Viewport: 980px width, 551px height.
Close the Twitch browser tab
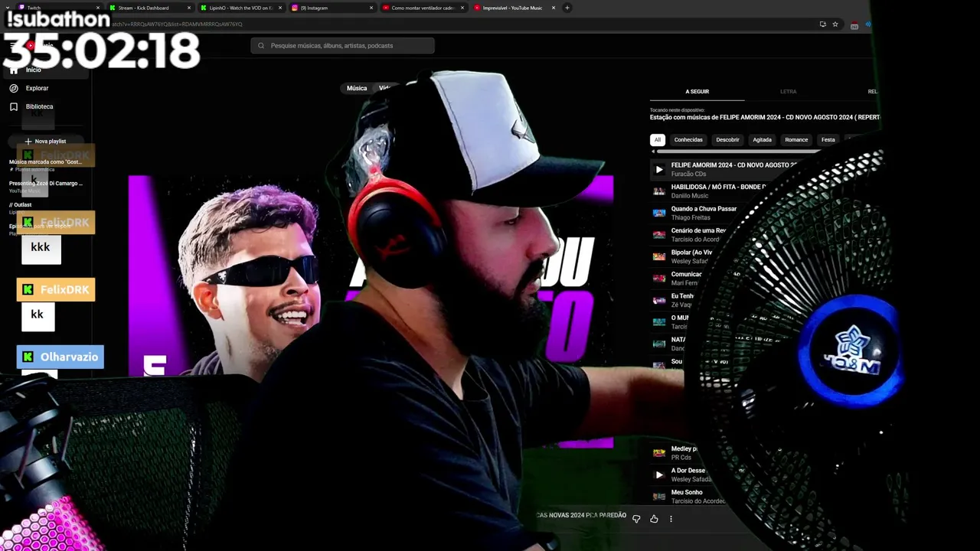pyautogui.click(x=98, y=8)
